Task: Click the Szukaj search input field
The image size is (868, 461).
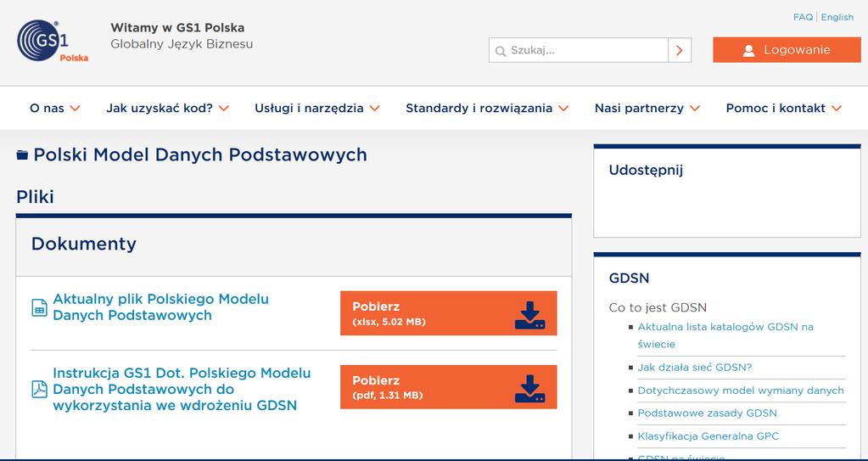Action: (579, 50)
